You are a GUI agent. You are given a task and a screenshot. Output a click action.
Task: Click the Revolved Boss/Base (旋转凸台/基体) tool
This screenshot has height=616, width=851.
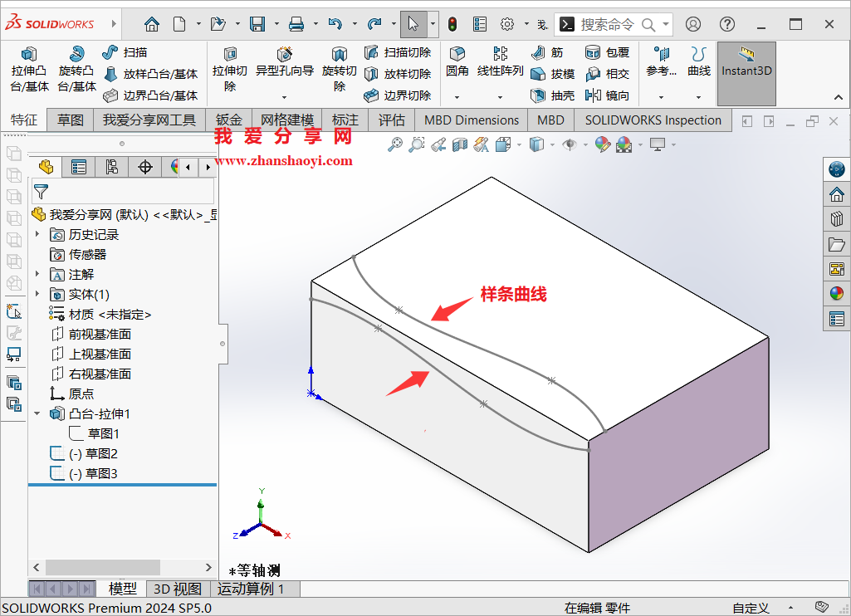pyautogui.click(x=76, y=70)
